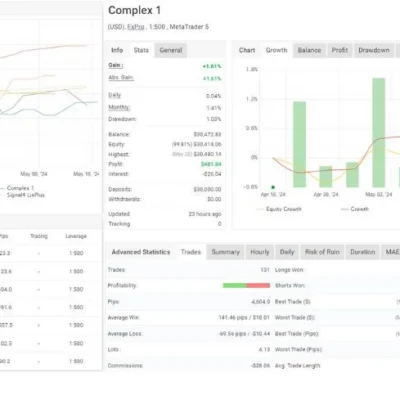Switch to the Hourly statistics tab

(x=260, y=252)
